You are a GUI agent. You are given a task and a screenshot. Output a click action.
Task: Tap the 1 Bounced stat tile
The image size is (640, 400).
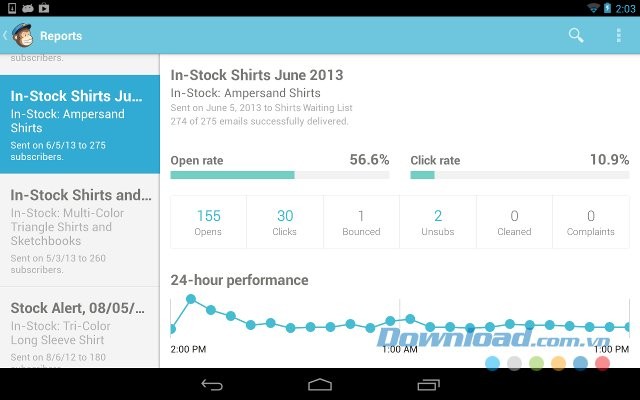click(x=361, y=222)
